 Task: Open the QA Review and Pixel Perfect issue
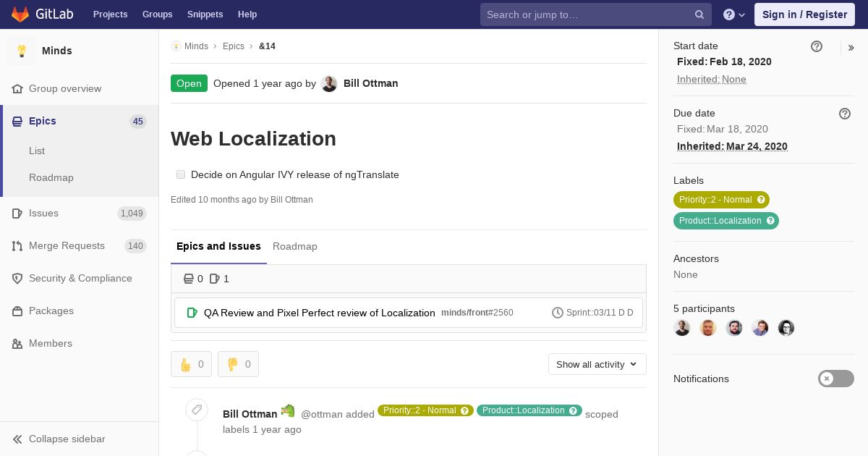320,313
